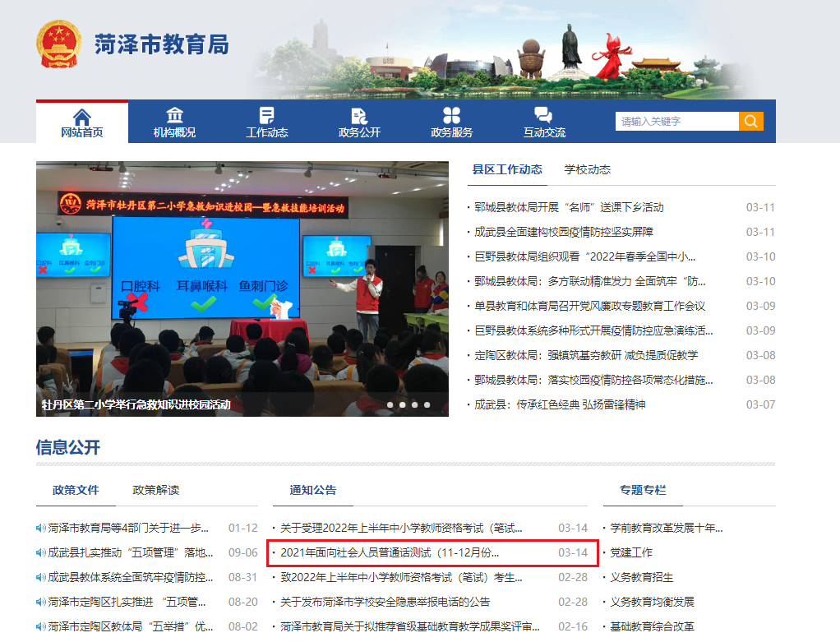Click the home icon above 网站首页
Screen dimensions: 840x642
coord(82,116)
